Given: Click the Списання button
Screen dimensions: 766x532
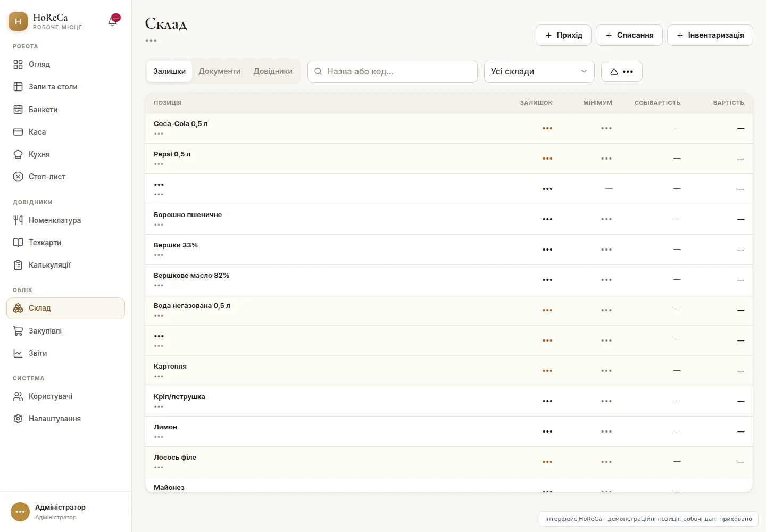Looking at the screenshot, I should point(629,35).
